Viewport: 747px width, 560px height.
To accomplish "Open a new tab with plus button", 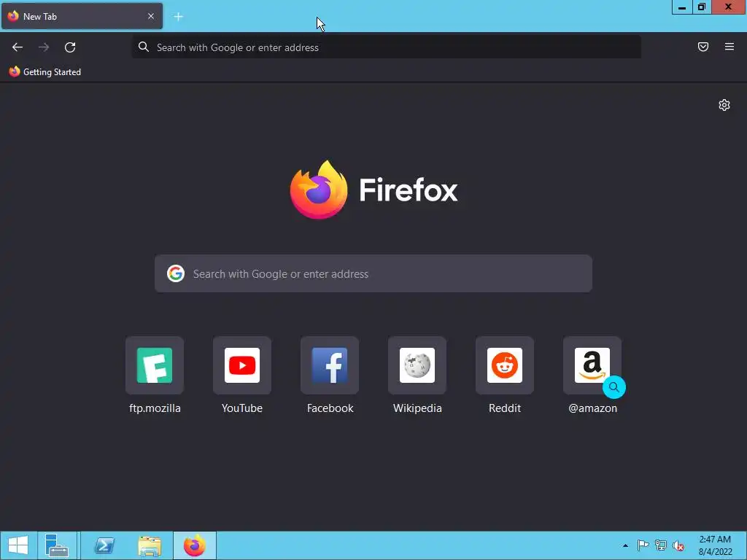I will (178, 17).
